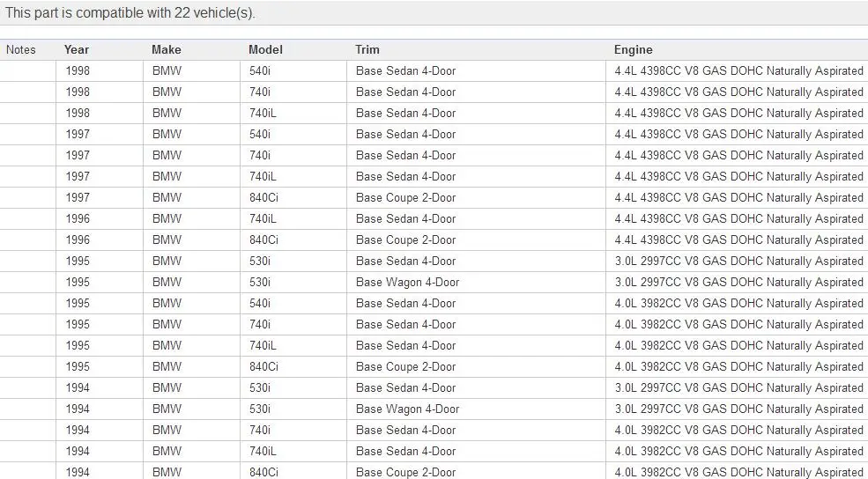Screen dimensions: 868x479
Task: Click year 1996 in the 740iL row
Action: click(x=78, y=218)
